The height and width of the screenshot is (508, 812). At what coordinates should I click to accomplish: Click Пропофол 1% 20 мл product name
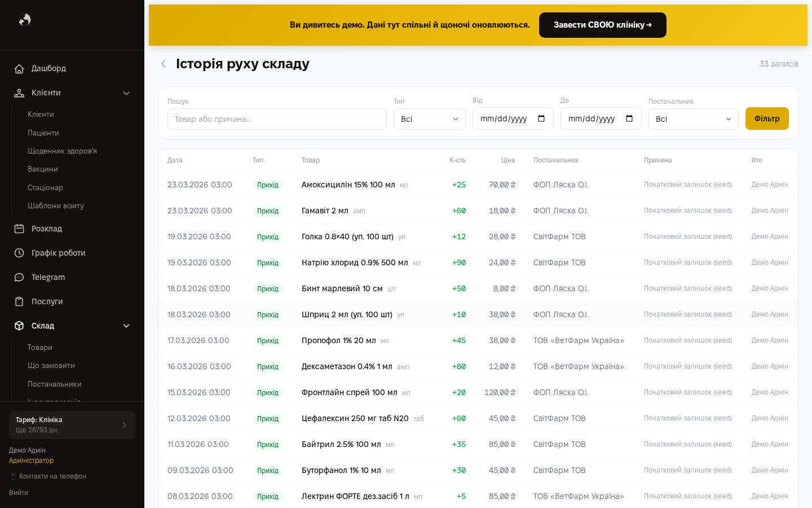tap(339, 340)
